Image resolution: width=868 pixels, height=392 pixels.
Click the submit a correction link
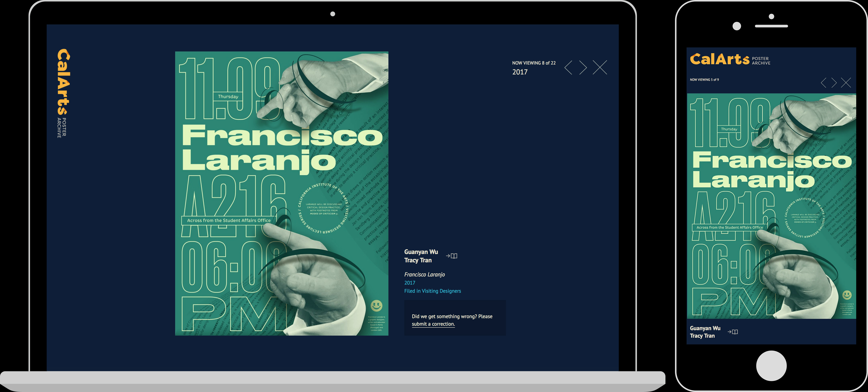(x=433, y=324)
